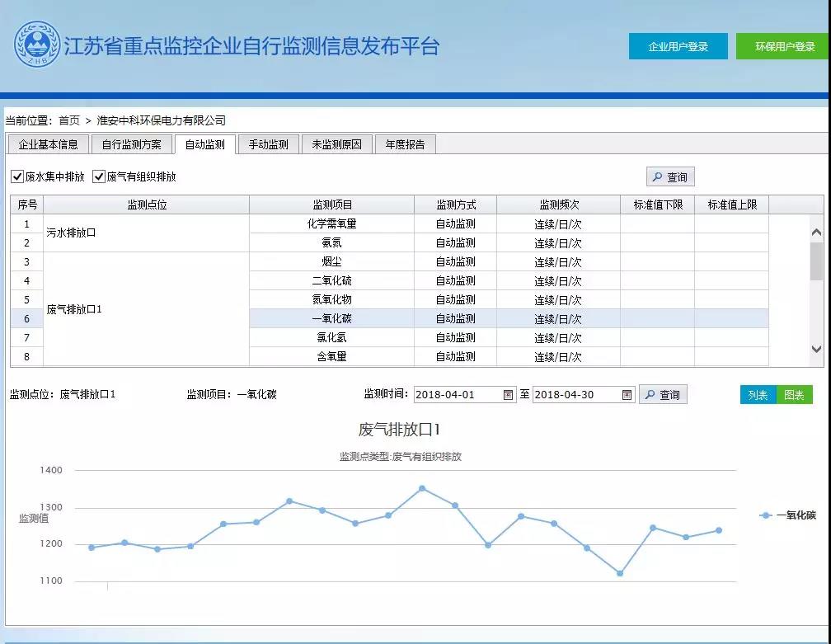
Task: Click the platform logo emblem in header
Action: click(37, 45)
